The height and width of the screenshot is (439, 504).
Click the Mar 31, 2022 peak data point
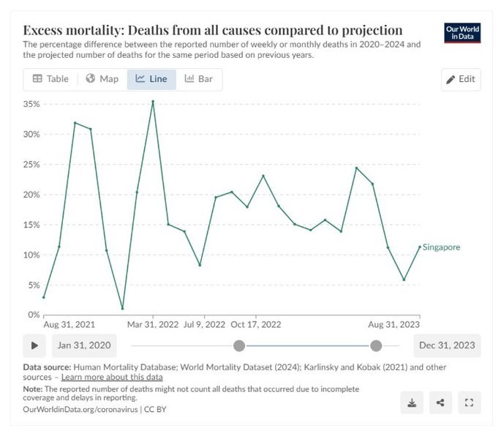pyautogui.click(x=153, y=102)
